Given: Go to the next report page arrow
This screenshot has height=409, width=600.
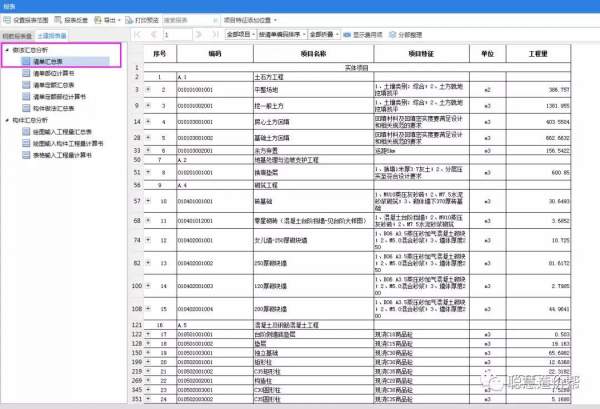Looking at the screenshot, I should click(x=199, y=35).
